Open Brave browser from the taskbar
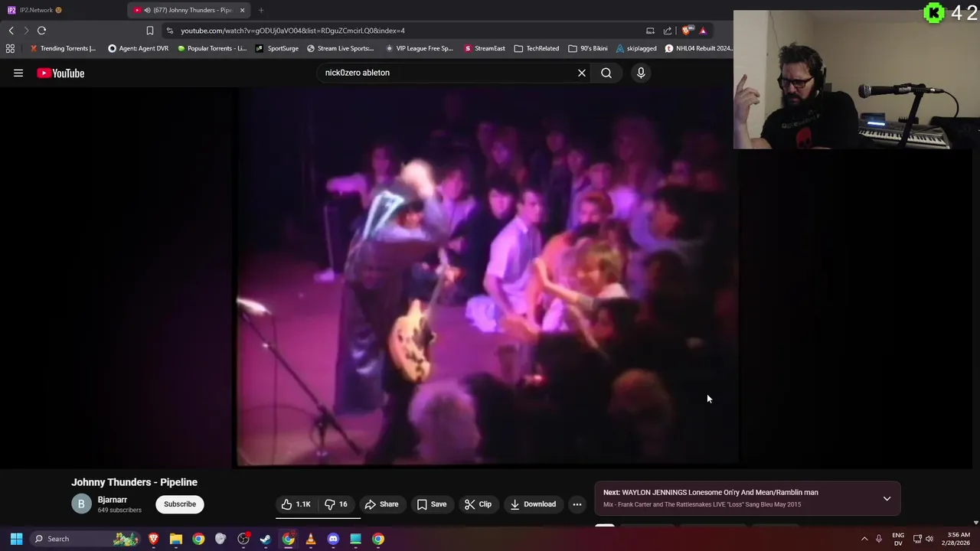This screenshot has width=980, height=551. click(x=153, y=539)
